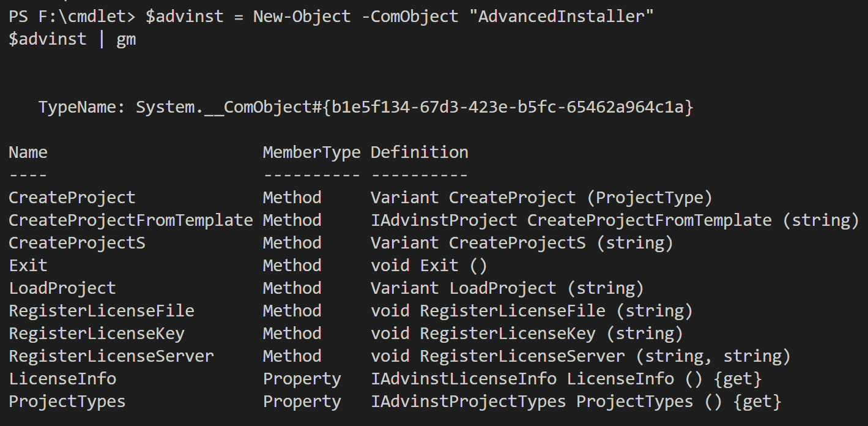This screenshot has height=426, width=868.
Task: Click the "$advinst | gm" command line
Action: coord(72,40)
